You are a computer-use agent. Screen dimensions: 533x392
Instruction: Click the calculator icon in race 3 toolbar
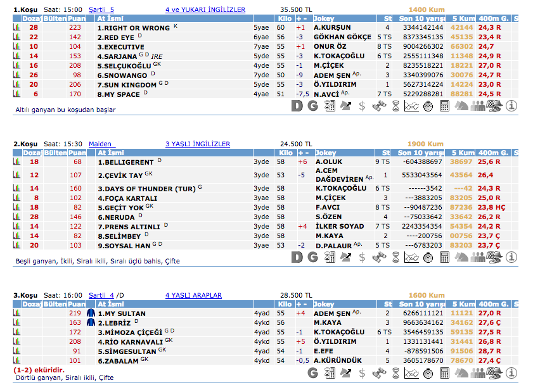(445, 374)
